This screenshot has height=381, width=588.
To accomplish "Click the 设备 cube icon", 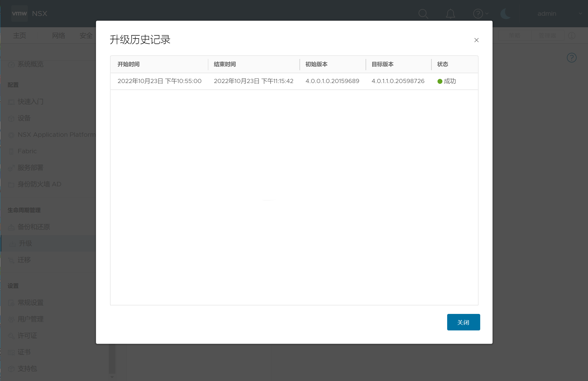I will point(11,119).
